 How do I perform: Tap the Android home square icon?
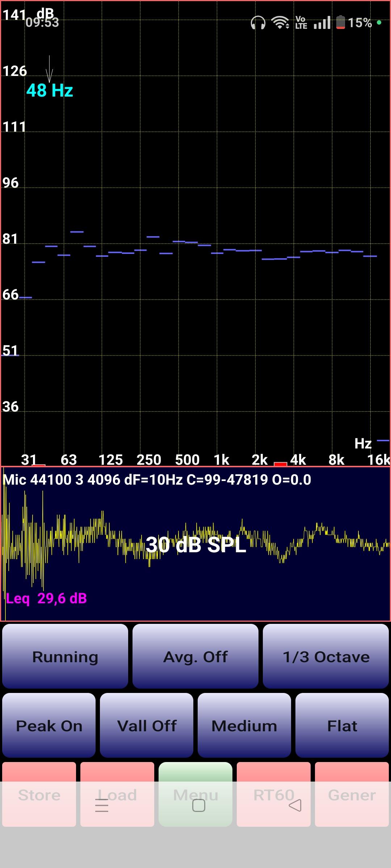click(198, 805)
